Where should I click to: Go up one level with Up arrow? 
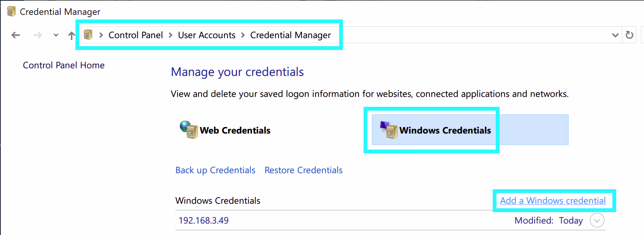point(71,35)
